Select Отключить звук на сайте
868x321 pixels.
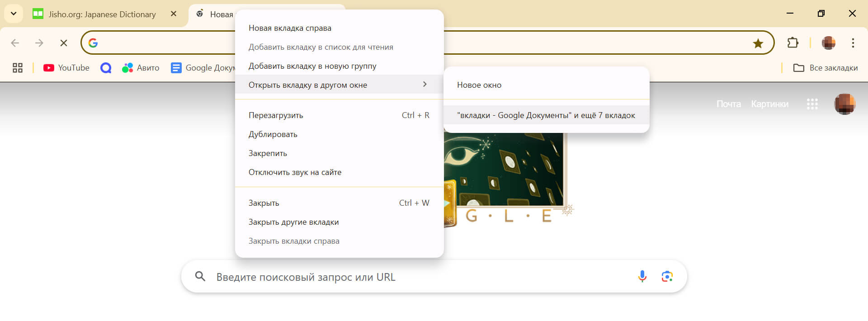click(339, 172)
